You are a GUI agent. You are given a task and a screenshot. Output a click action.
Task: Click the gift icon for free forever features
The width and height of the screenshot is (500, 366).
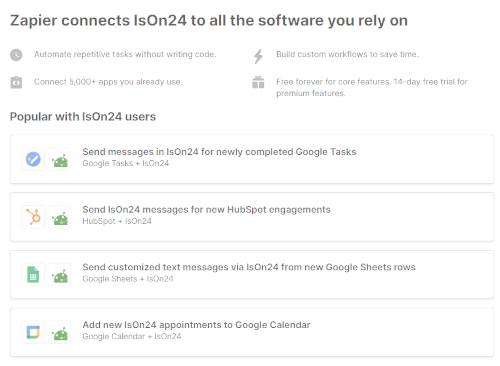(x=258, y=82)
